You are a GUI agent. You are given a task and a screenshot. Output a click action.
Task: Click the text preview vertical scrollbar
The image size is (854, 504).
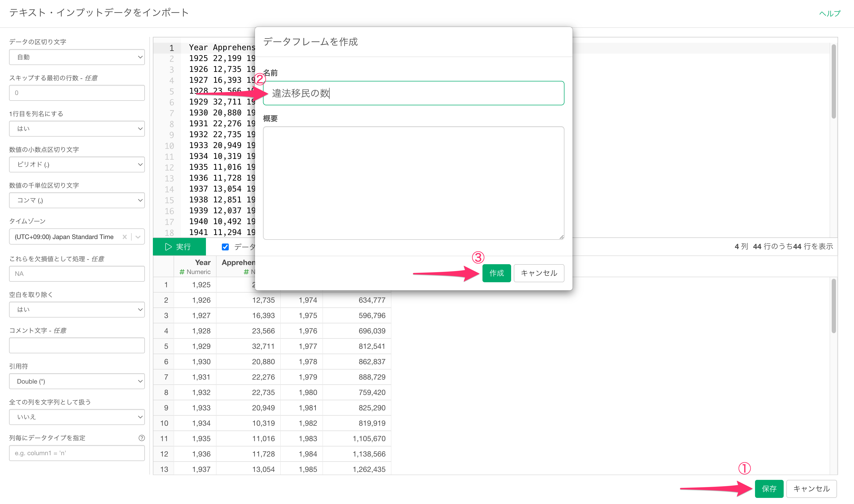(x=834, y=81)
